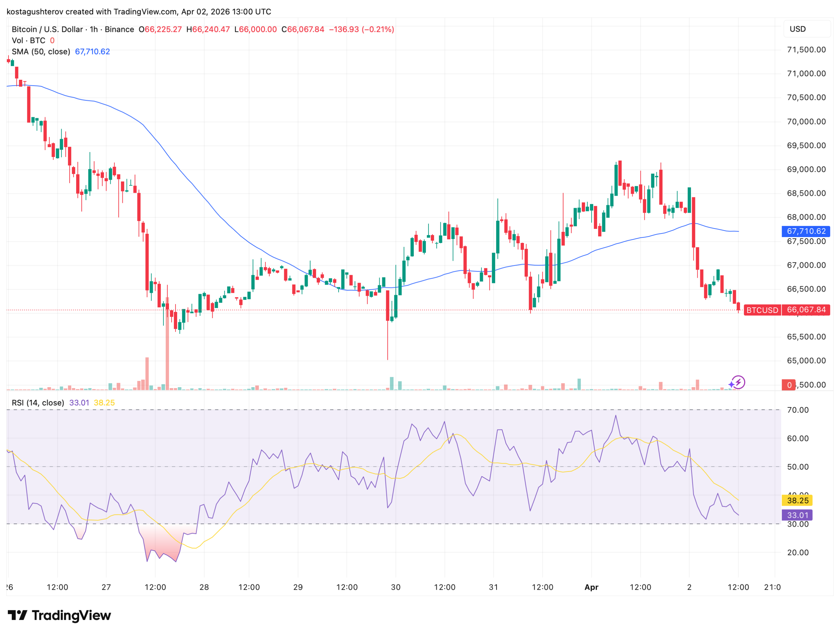The image size is (840, 635).
Task: Select the RSI (14, close) legend
Action: coord(38,403)
